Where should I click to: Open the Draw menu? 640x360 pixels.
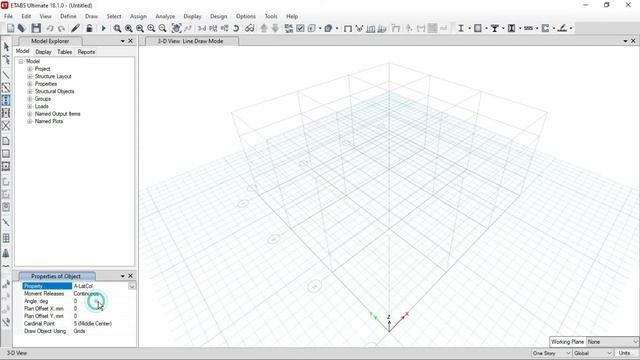tap(91, 16)
